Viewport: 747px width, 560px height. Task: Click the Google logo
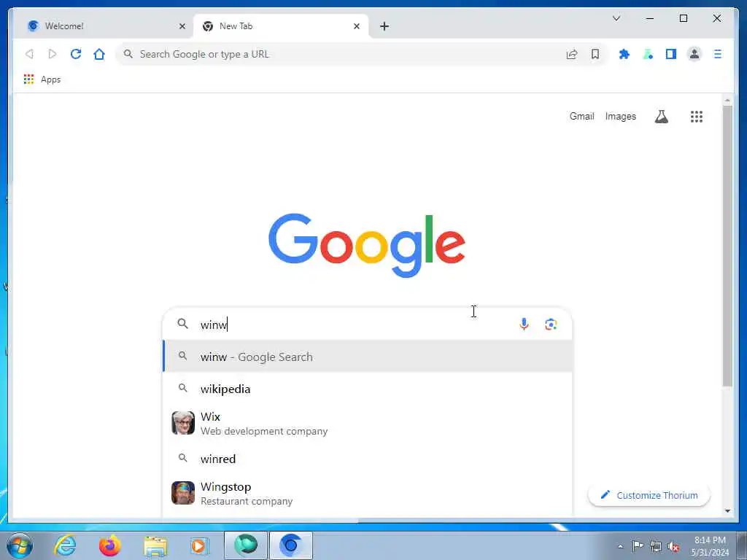coord(367,245)
